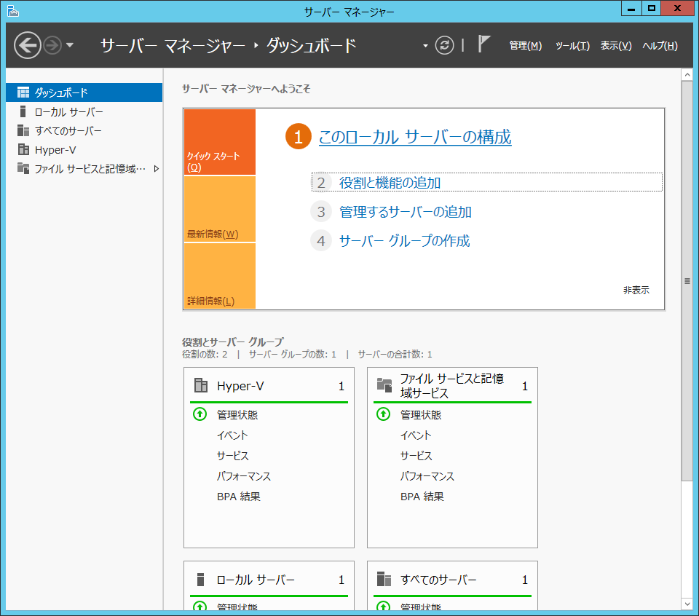699x616 pixels.
Task: Click the local server icon in sidebar
Action: [x=23, y=111]
